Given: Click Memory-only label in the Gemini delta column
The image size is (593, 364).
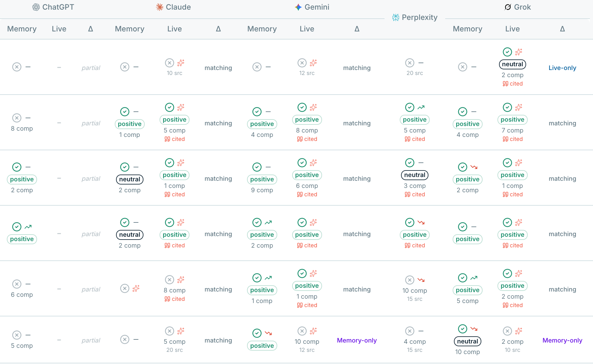Looking at the screenshot, I should (x=357, y=340).
